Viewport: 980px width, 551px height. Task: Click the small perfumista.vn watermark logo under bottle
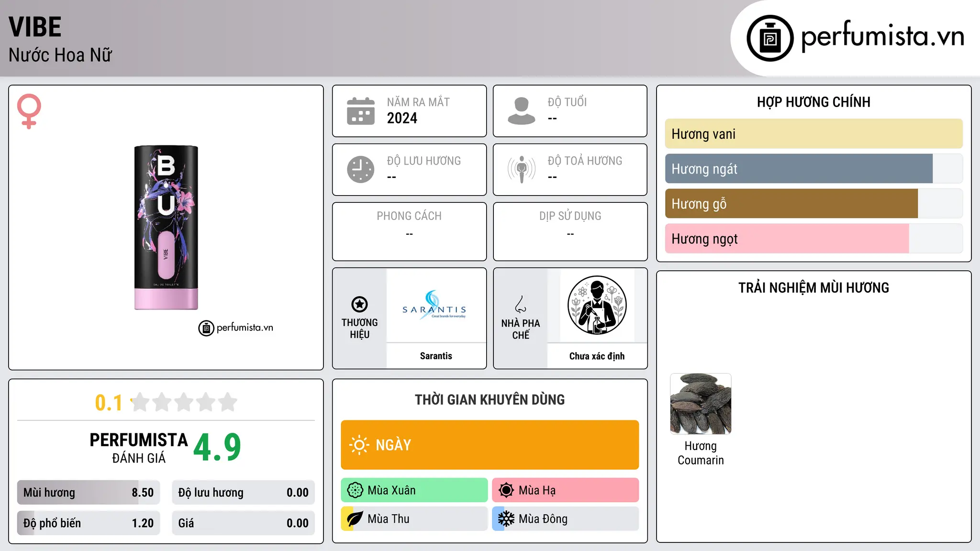[236, 328]
